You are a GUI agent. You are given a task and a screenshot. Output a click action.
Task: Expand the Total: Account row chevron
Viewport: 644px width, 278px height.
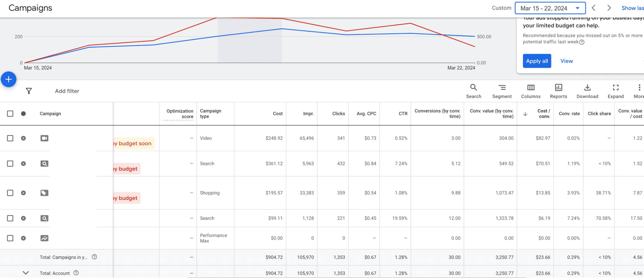click(26, 273)
